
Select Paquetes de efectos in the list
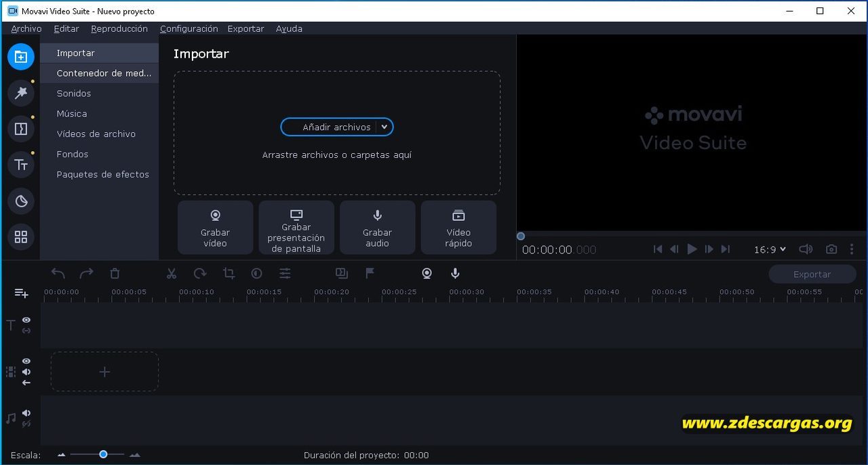[x=99, y=175]
